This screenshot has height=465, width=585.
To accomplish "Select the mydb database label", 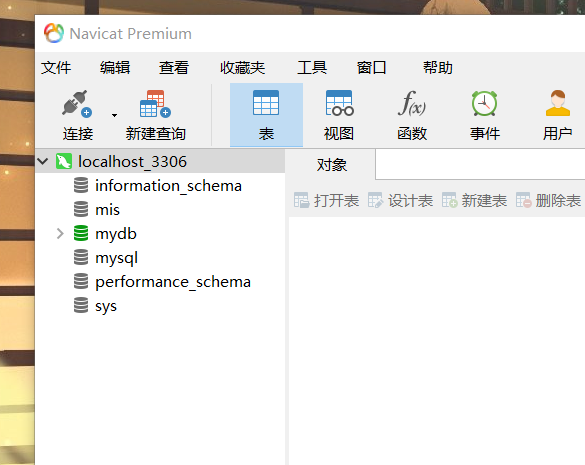I will coord(116,234).
